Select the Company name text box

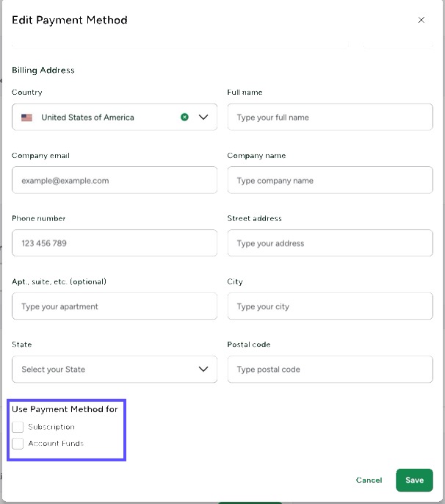(330, 181)
